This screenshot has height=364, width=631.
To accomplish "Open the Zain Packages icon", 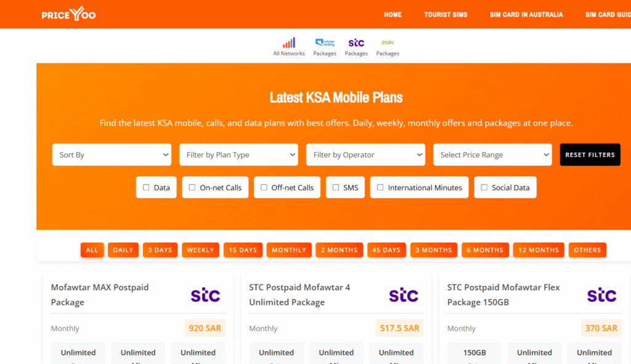I will [388, 42].
